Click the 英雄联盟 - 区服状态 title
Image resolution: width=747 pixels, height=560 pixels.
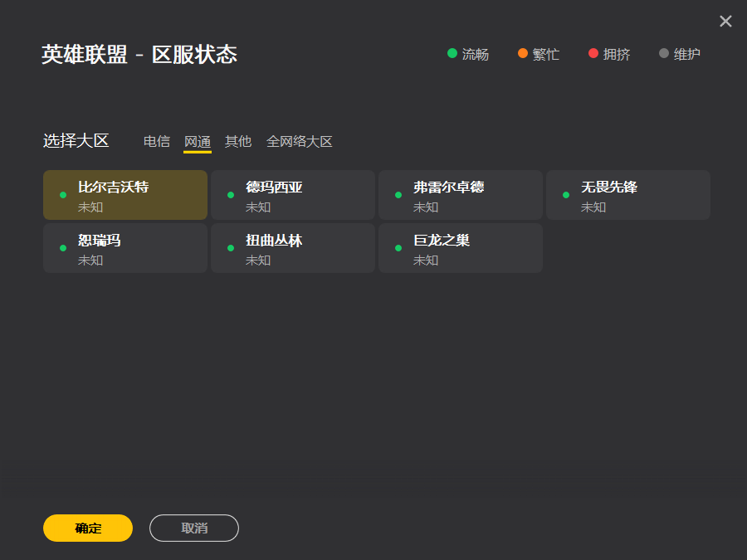[139, 54]
